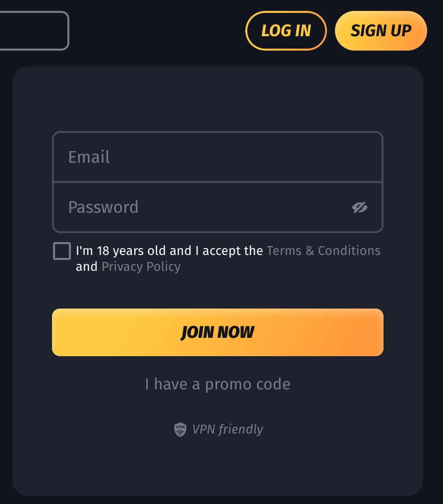This screenshot has width=443, height=504.
Task: Focus the Email input field
Action: click(x=218, y=157)
